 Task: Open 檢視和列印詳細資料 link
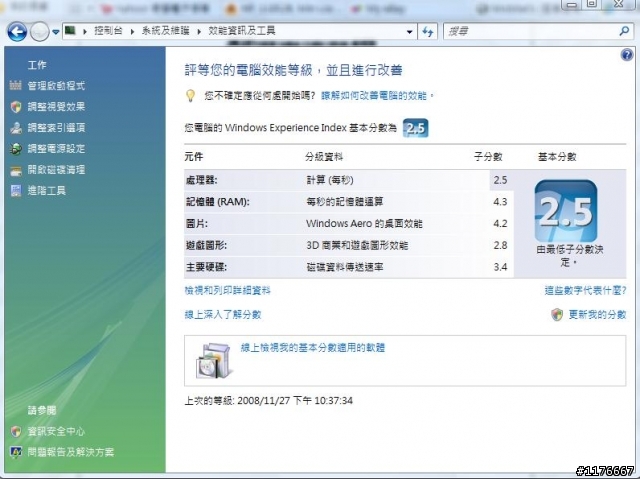click(227, 291)
